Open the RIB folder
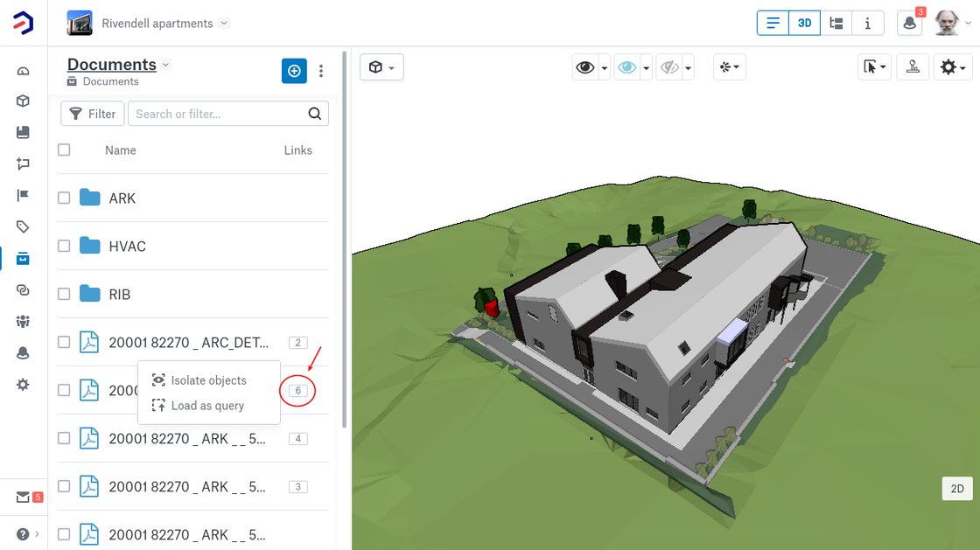980x550 pixels. point(119,295)
